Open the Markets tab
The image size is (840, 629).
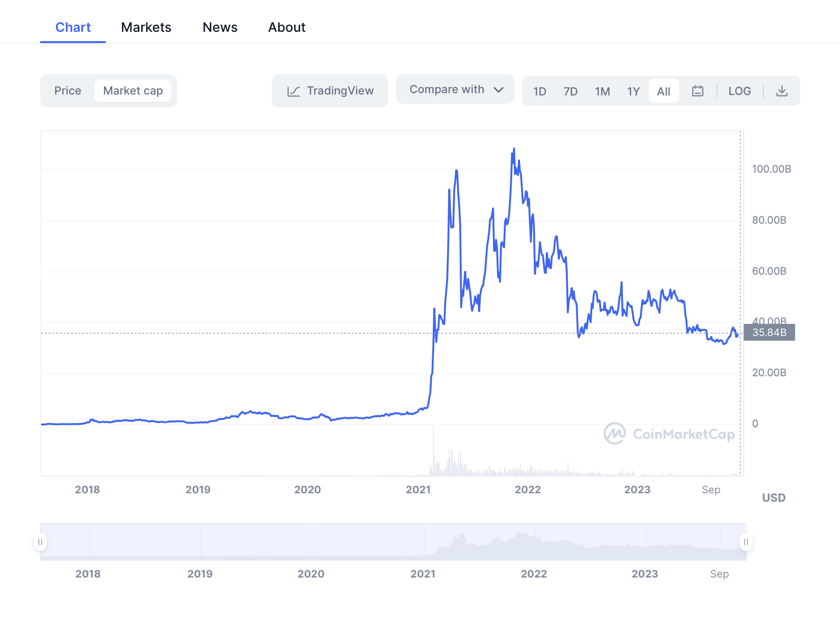click(146, 27)
